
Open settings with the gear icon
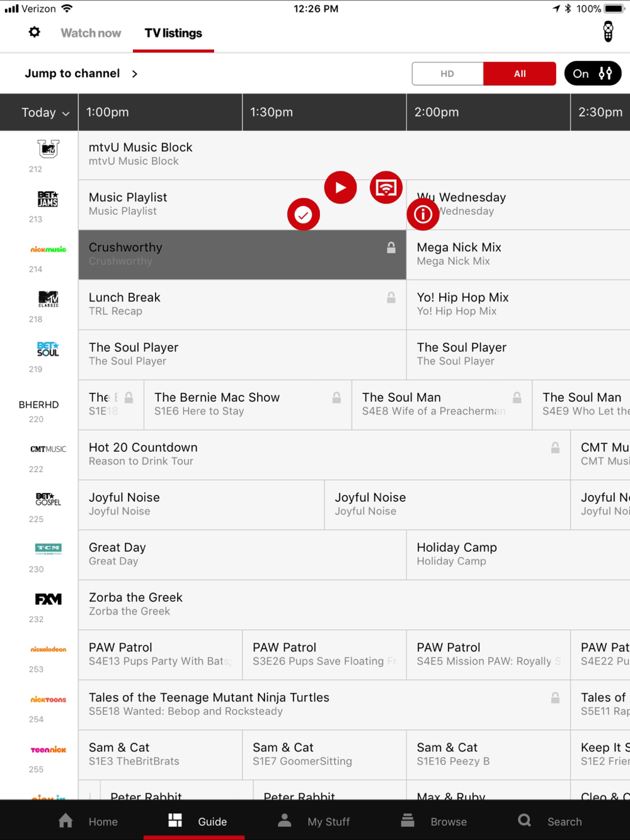[x=35, y=32]
